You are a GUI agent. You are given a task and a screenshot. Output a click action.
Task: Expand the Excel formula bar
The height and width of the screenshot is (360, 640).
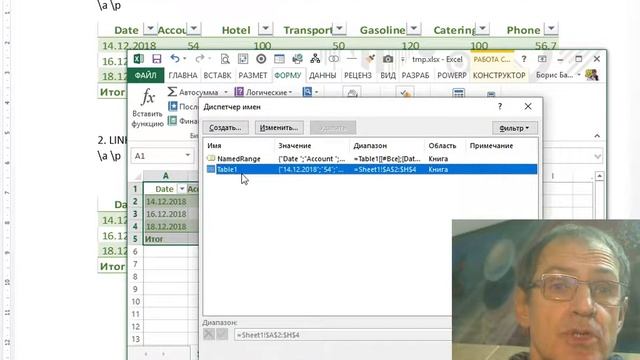[598, 156]
